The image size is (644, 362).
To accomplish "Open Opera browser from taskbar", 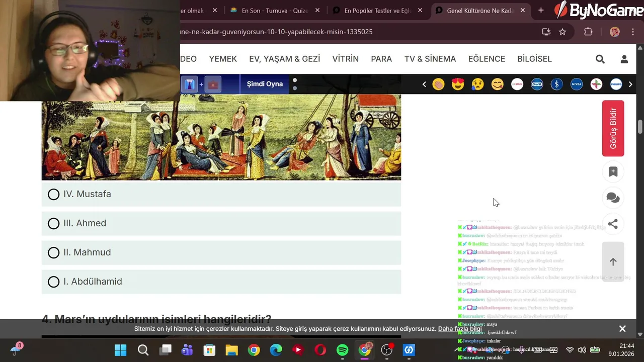I will point(320,350).
